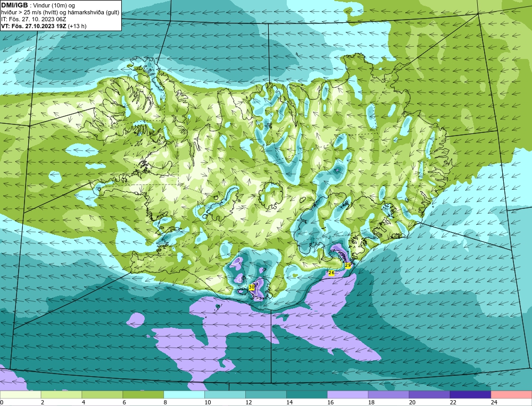Click the 8–10 m/s pale cyan swatch

[x=184, y=395]
